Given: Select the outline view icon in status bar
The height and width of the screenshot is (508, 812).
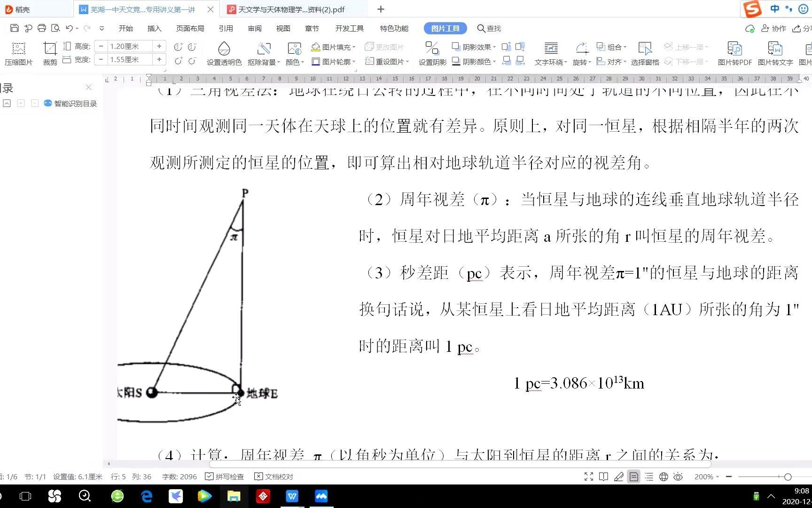Looking at the screenshot, I should coord(649,476).
